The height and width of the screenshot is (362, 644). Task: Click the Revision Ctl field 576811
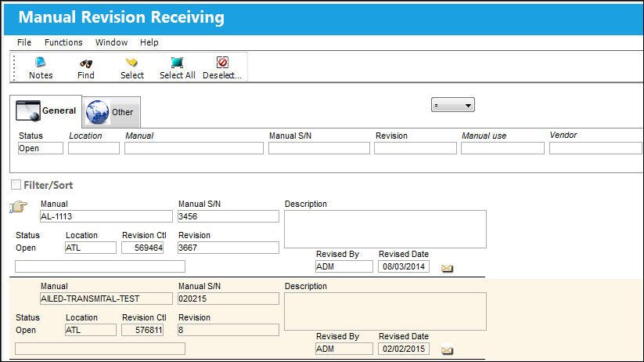142,330
